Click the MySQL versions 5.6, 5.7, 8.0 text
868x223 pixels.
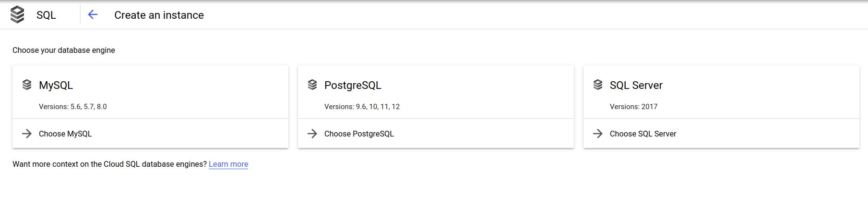pos(73,107)
